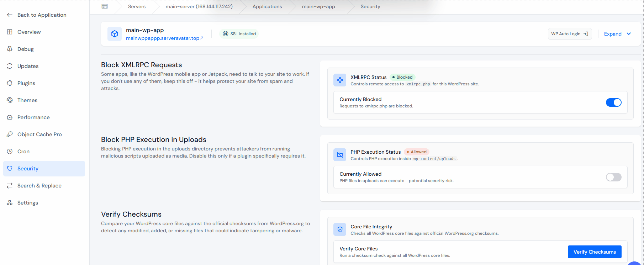
Task: Click the login arrow icon in WP Auto Login
Action: pyautogui.click(x=586, y=34)
